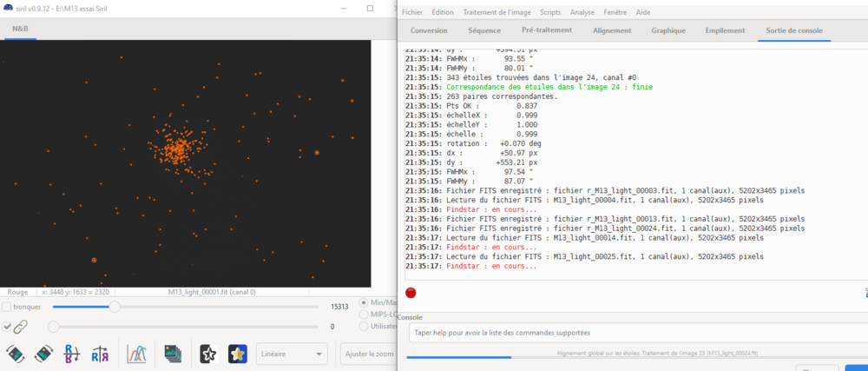Select the Sortie de console tab

pyautogui.click(x=794, y=30)
